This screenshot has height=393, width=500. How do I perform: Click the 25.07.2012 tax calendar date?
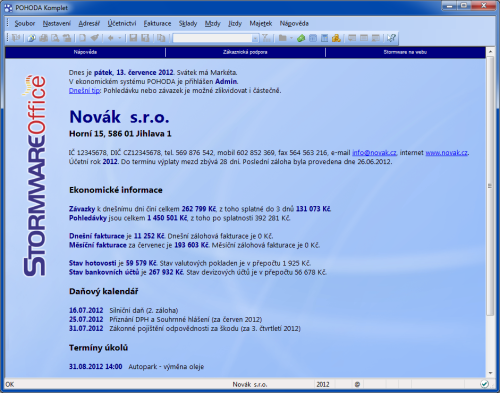point(86,319)
